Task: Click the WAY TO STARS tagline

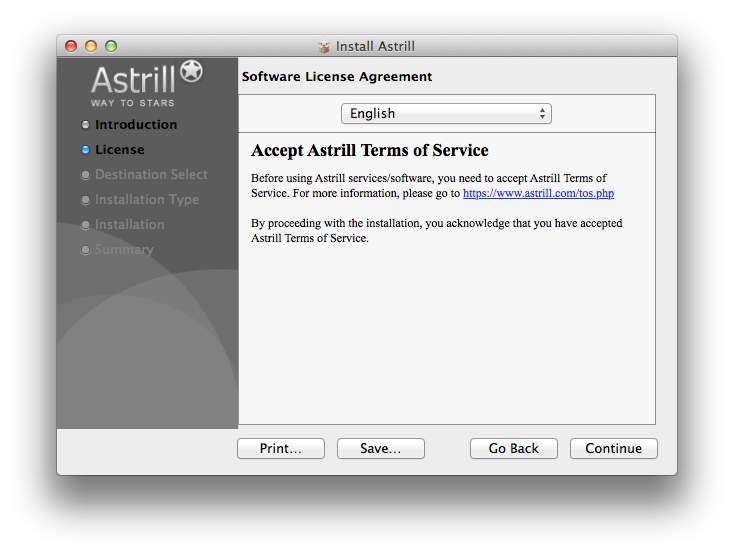Action: (132, 103)
